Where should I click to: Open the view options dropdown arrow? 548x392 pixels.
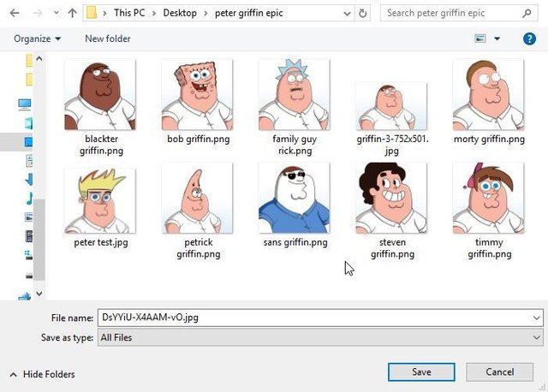tap(497, 39)
